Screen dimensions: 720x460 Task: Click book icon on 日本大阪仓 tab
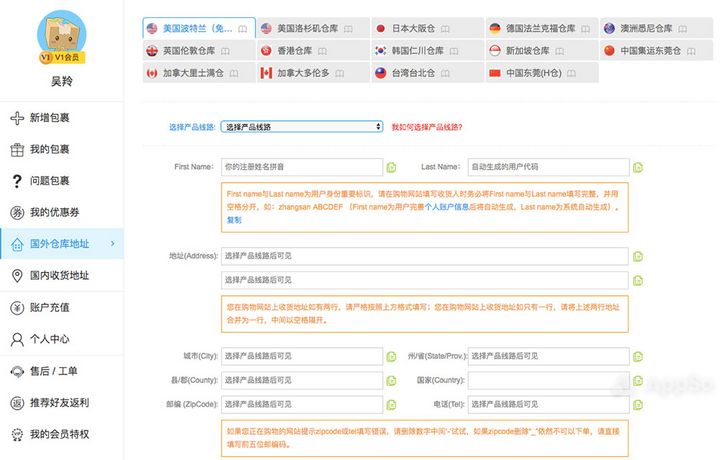[445, 29]
